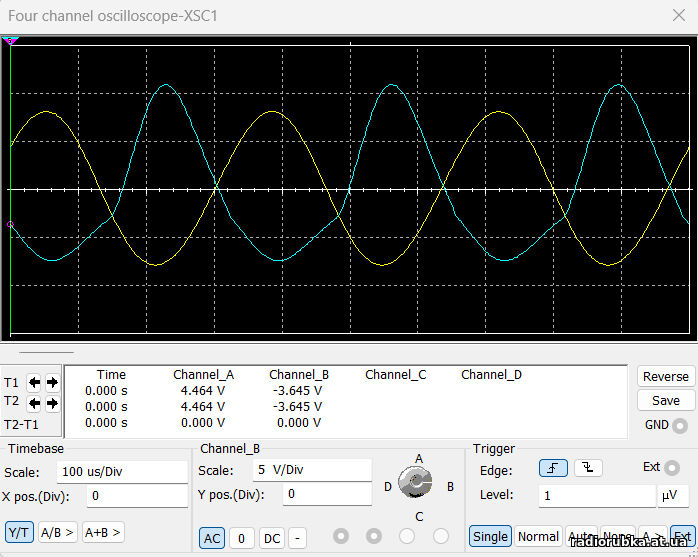Click the second channel input terminal
The image size is (698, 557).
(374, 536)
